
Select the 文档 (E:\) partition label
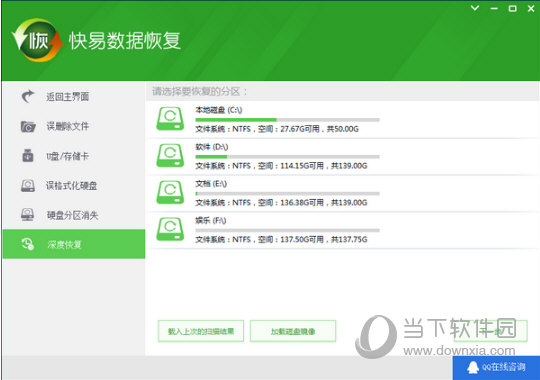point(211,184)
